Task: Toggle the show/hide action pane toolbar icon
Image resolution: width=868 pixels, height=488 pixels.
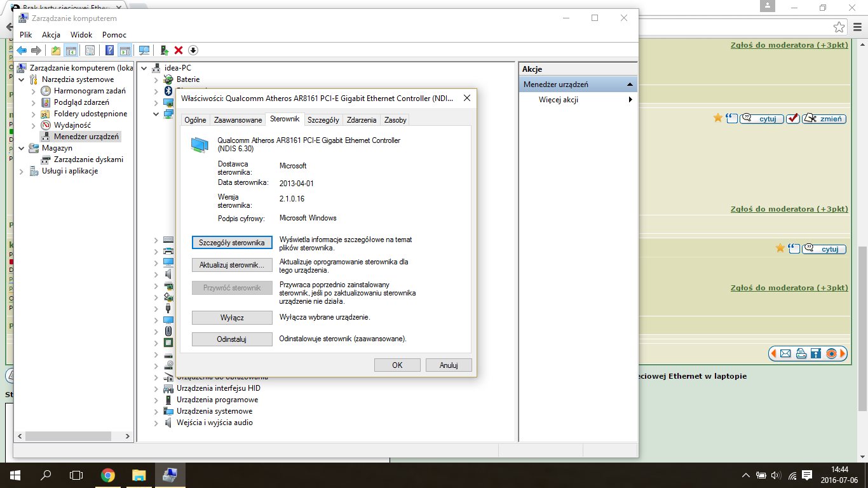Action: 125,50
